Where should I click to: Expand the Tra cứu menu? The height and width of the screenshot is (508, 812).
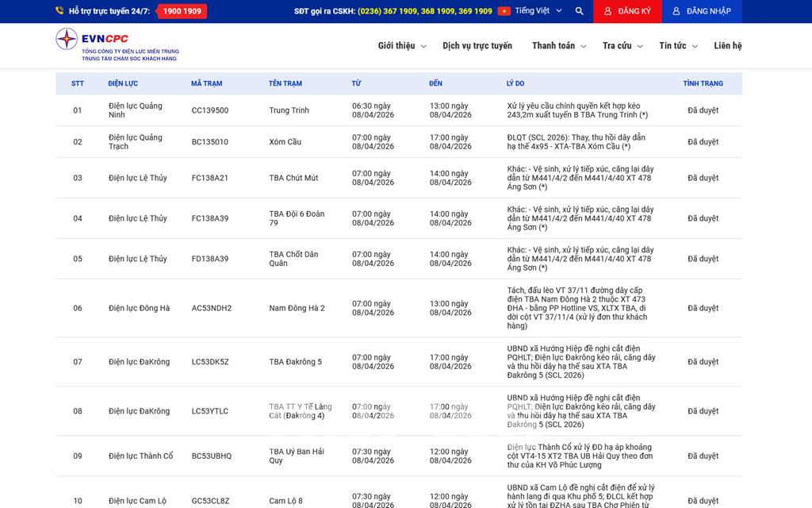pos(622,46)
